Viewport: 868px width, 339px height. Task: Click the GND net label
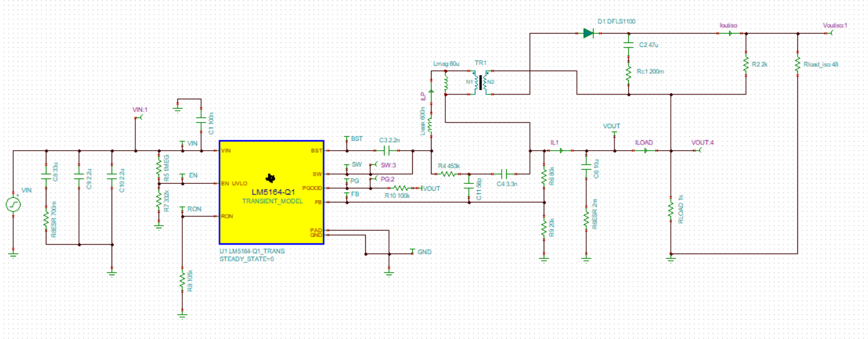click(425, 251)
